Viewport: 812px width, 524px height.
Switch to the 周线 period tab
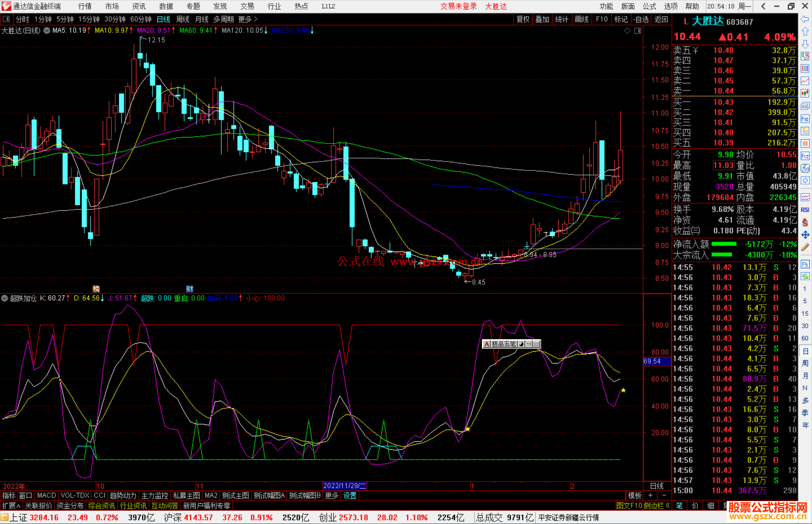183,19
